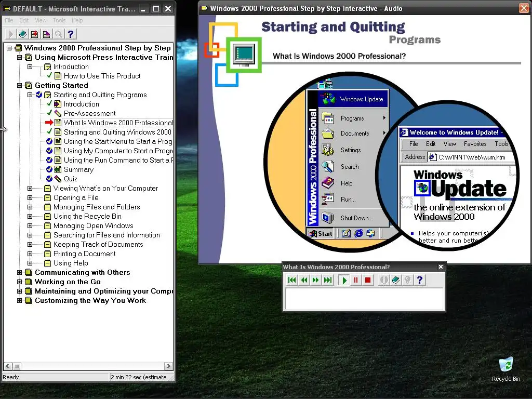Click the book icon beside Working on the Go
Screen dimensions: 532x399
pyautogui.click(x=29, y=282)
